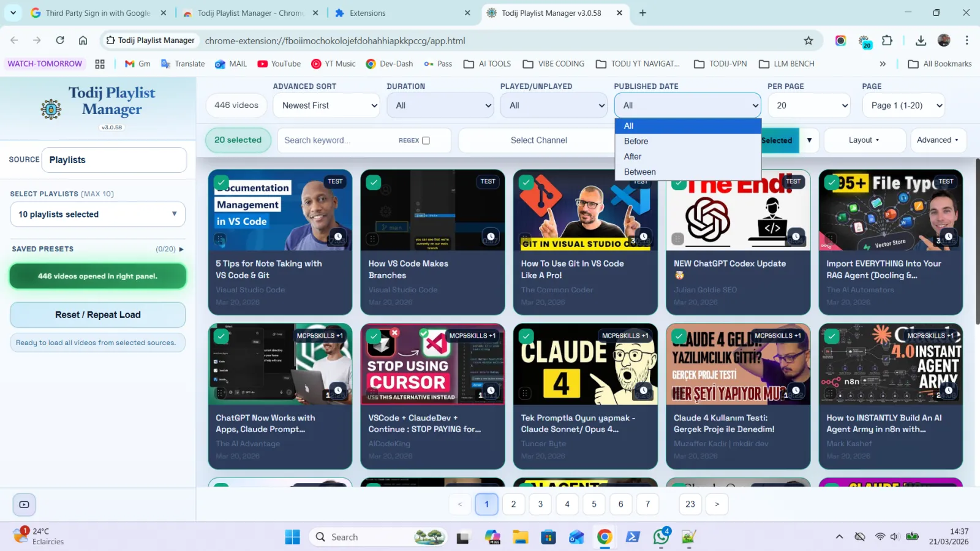980x551 pixels.
Task: Click the Windows Start button
Action: (293, 537)
